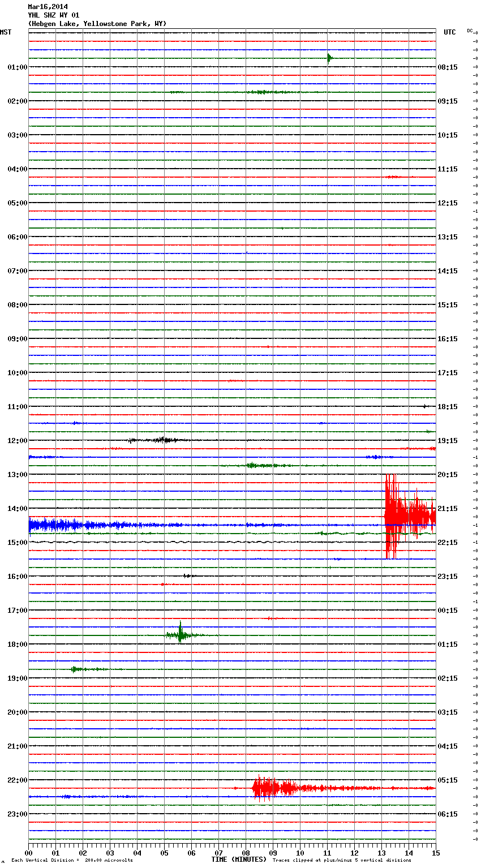Image resolution: width=481 pixels, height=868 pixels.
Task: Click the 12:15 UTC time label
Action: (448, 203)
